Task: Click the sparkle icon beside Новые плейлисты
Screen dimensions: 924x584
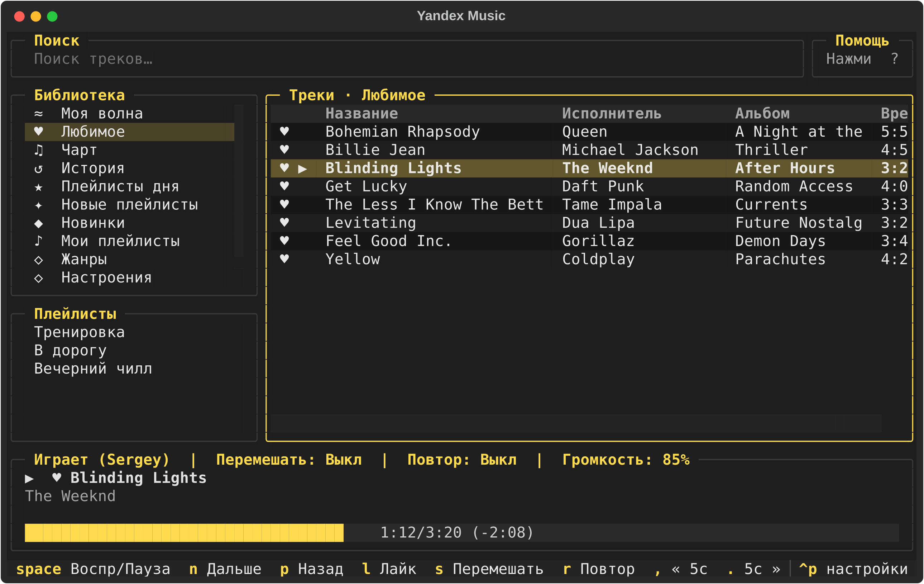Action: 38,205
